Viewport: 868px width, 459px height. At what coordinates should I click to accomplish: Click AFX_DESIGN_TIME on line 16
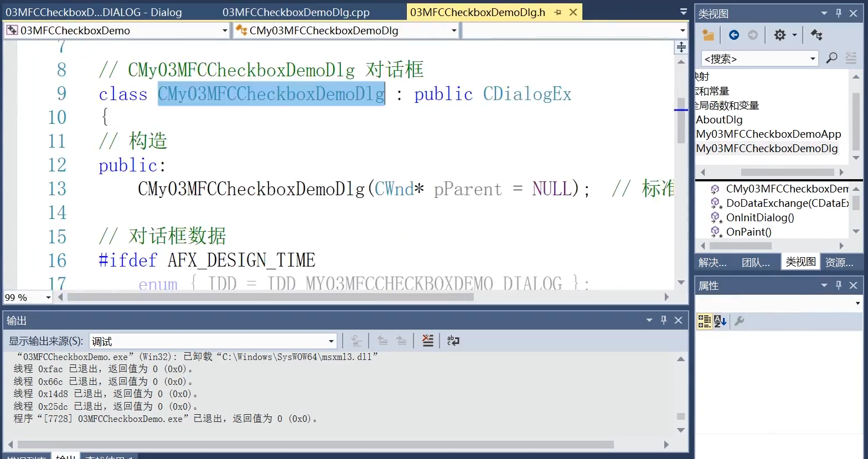click(241, 260)
